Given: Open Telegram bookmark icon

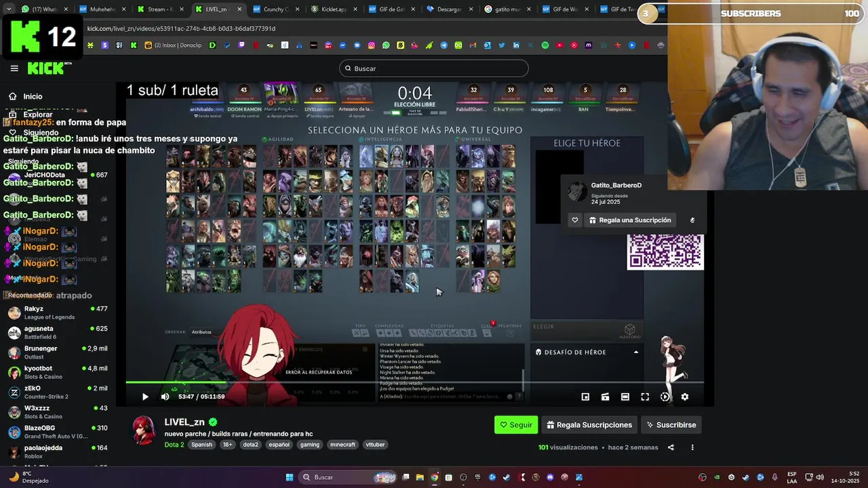Looking at the screenshot, I should pyautogui.click(x=444, y=45).
